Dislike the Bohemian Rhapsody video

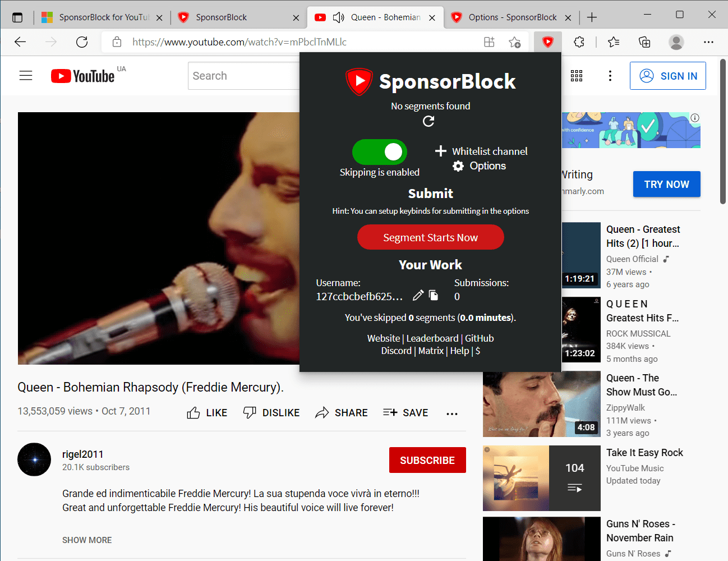click(271, 413)
